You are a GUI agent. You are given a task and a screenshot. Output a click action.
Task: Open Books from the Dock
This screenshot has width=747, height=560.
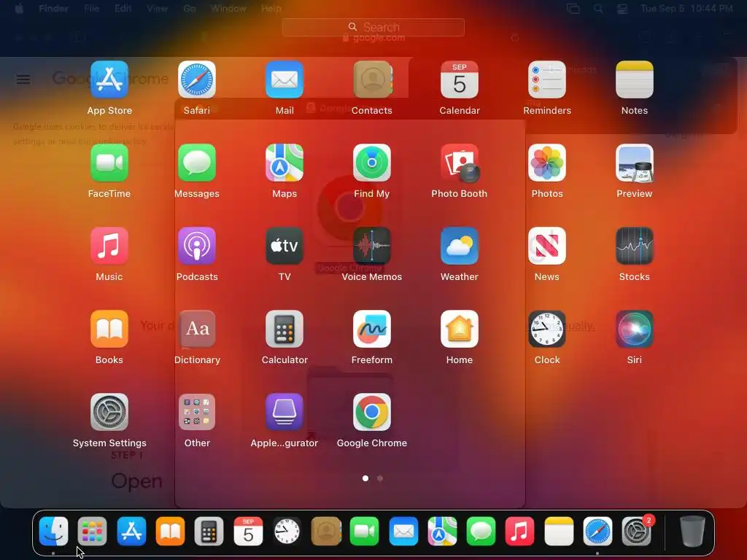click(170, 531)
